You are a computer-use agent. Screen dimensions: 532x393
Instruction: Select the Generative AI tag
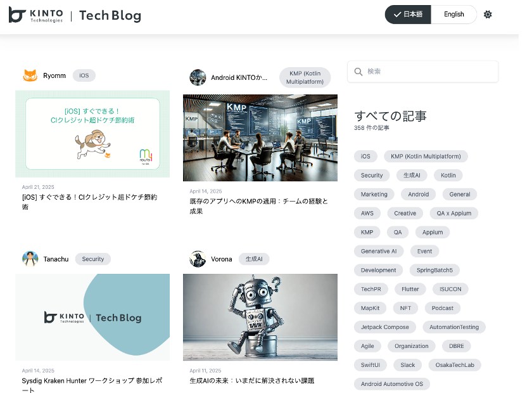click(x=379, y=252)
